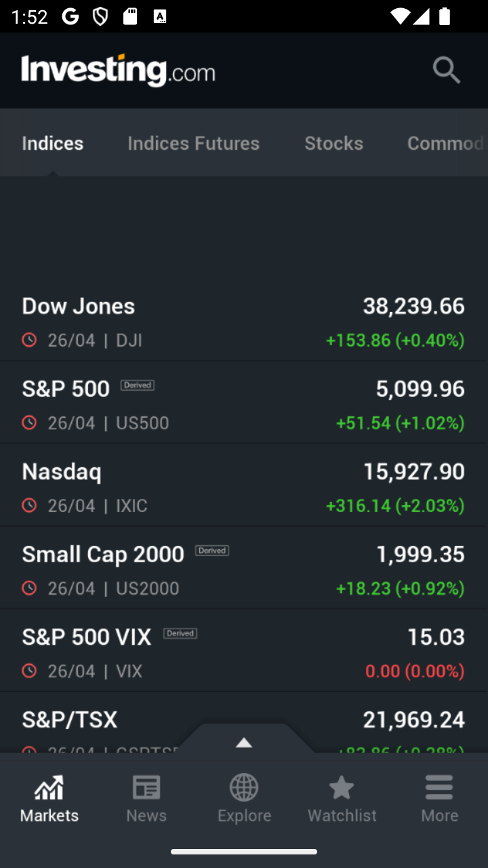Open the S&P/TSX index entry
The height and width of the screenshot is (868, 488).
(x=244, y=723)
